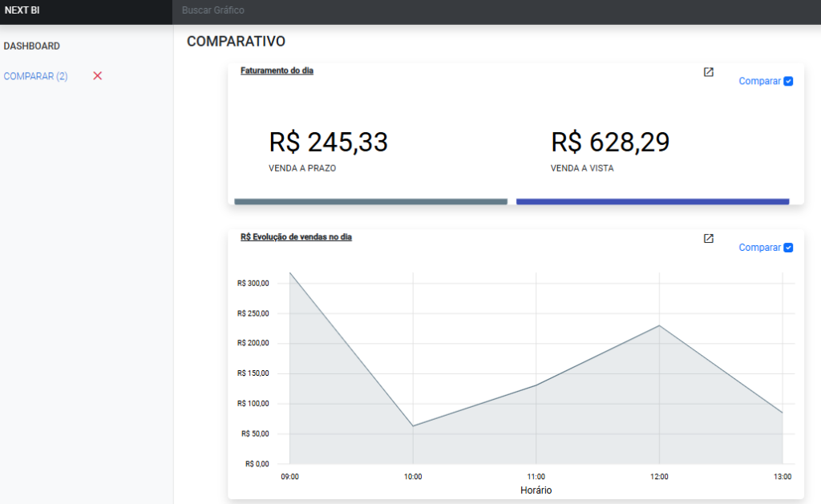Click the VENDA A PRAZO label

coord(302,168)
